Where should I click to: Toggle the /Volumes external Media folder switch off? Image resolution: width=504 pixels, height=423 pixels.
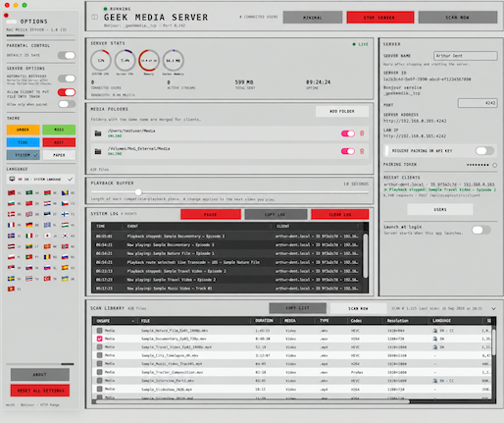348,151
